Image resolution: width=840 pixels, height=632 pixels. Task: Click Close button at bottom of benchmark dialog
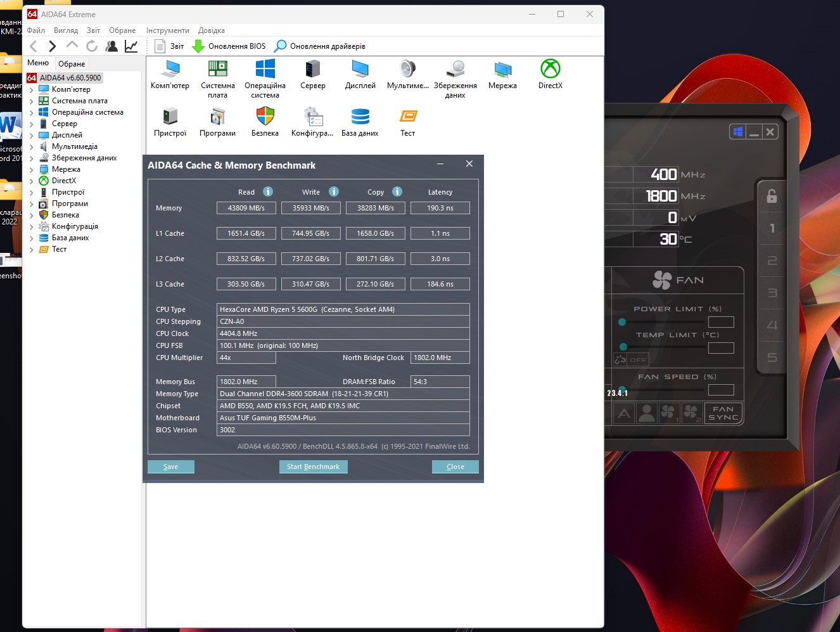(455, 467)
